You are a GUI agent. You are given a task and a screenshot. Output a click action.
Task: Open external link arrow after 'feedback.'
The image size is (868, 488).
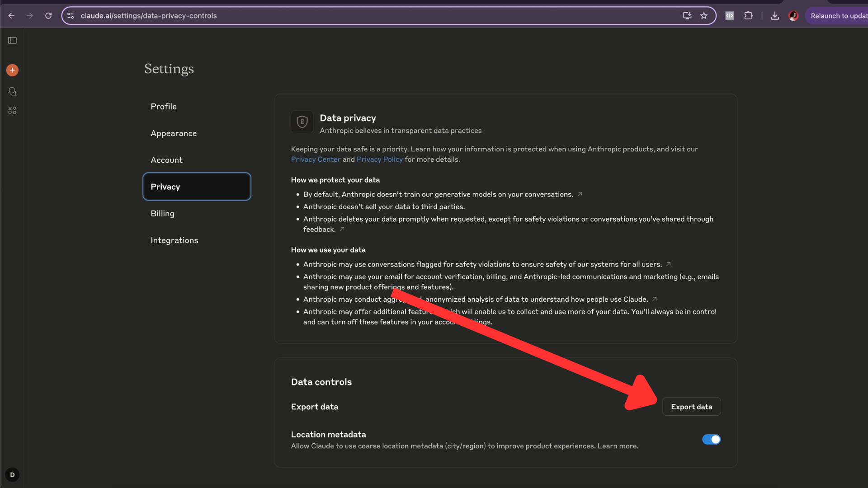(342, 229)
